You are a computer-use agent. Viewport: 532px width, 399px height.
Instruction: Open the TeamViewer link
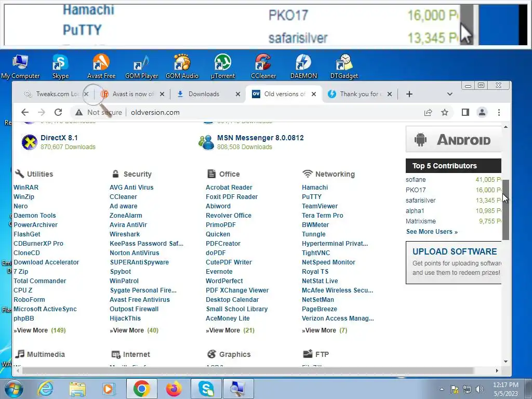point(320,206)
